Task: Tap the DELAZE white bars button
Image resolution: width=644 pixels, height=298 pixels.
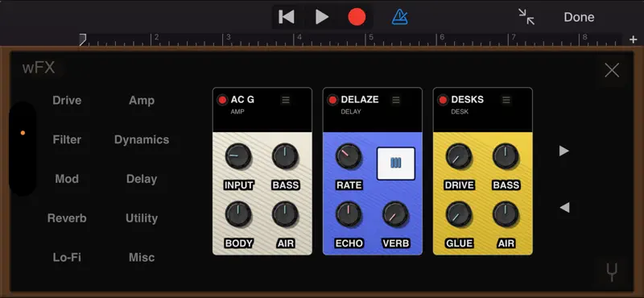Action: coord(396,163)
